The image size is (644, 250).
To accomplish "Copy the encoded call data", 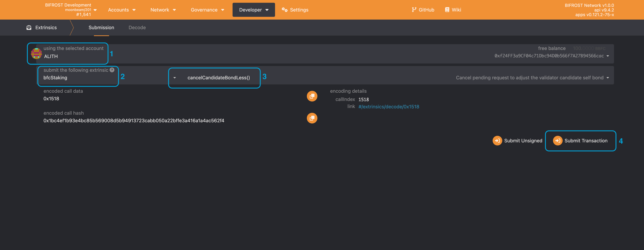I will [312, 96].
